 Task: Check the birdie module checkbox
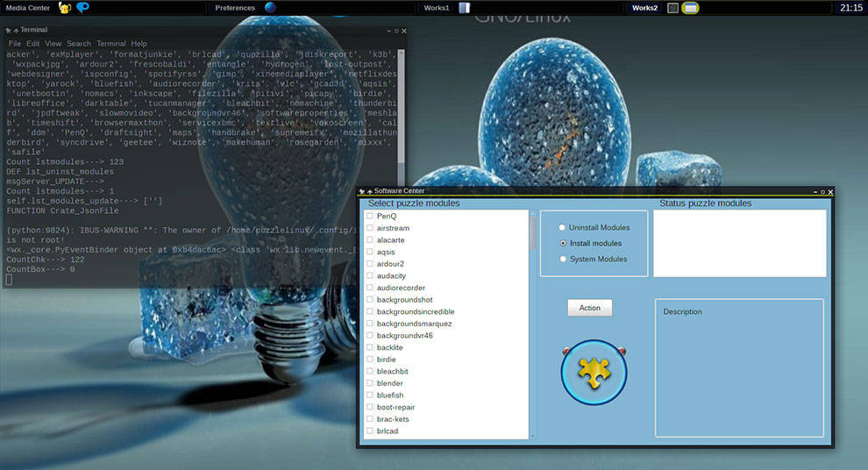(370, 360)
